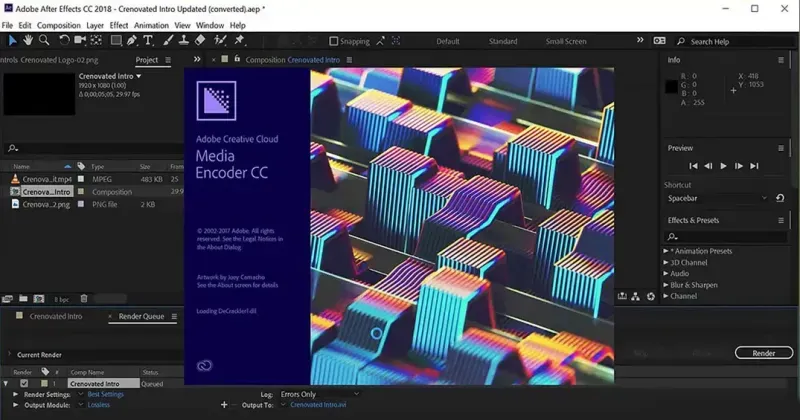Open the Layer menu
The width and height of the screenshot is (800, 420).
pos(95,25)
